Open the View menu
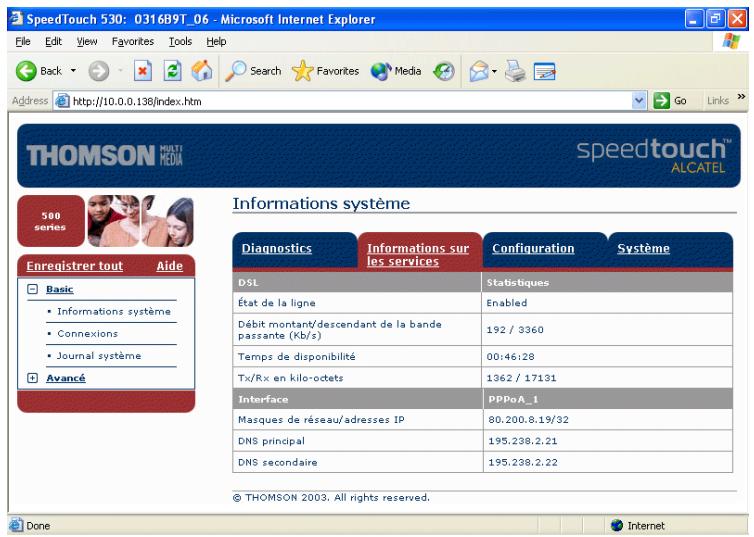This screenshot has width=754, height=537. 87,41
